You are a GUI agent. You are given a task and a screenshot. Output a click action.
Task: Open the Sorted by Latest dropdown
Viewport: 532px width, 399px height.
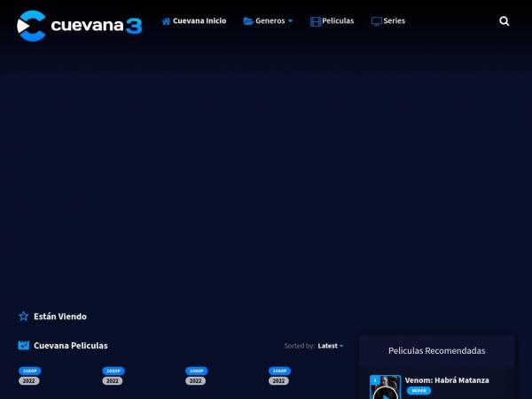click(x=331, y=346)
